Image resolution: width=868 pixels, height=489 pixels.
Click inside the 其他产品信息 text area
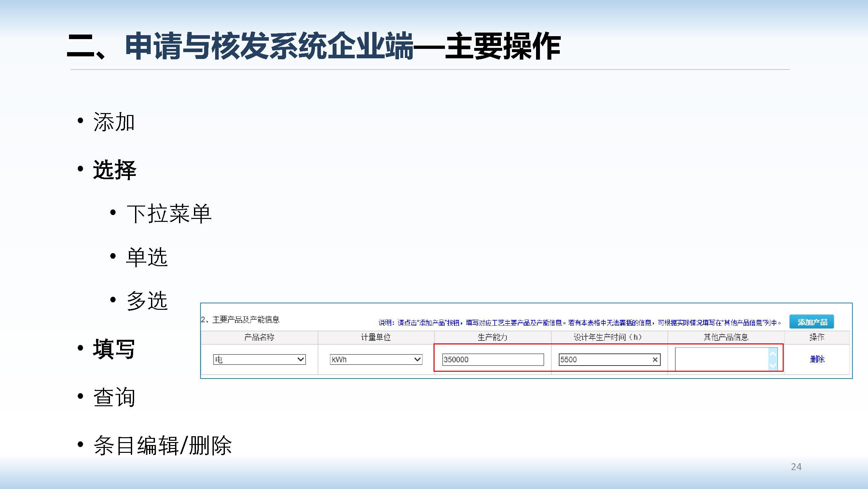721,359
